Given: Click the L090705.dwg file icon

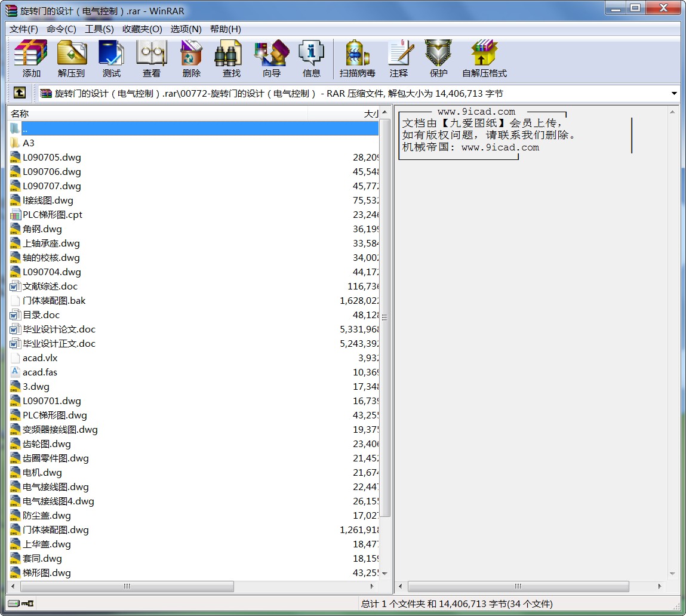Looking at the screenshot, I should (15, 158).
